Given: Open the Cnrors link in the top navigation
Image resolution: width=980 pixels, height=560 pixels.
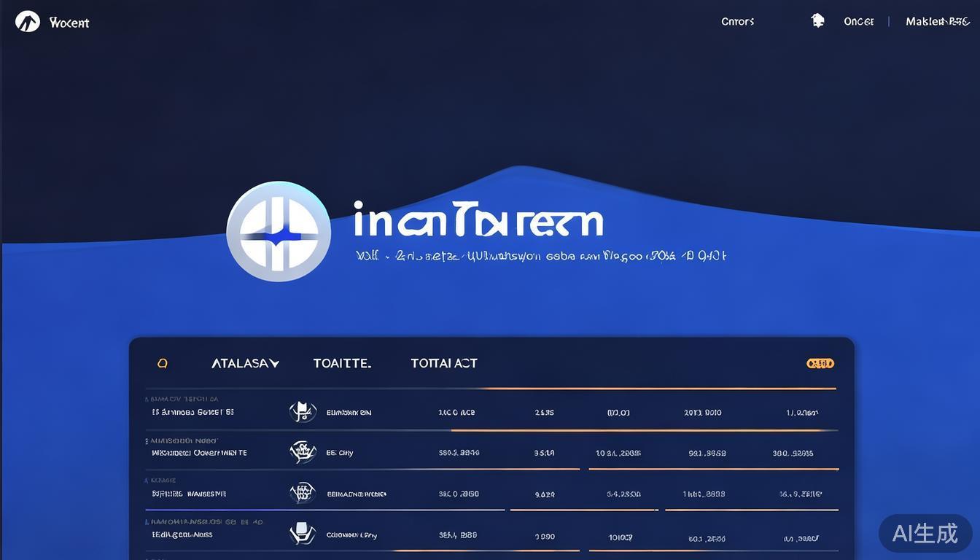Looking at the screenshot, I should (x=737, y=22).
